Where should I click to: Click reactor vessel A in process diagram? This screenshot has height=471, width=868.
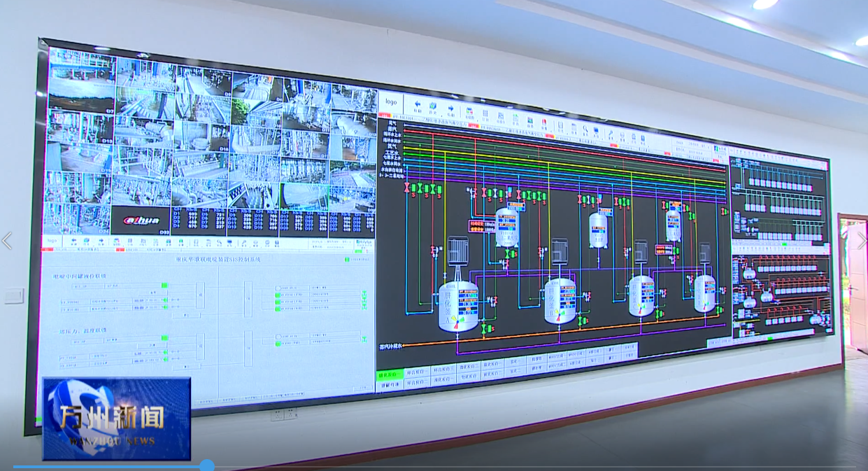(458, 307)
